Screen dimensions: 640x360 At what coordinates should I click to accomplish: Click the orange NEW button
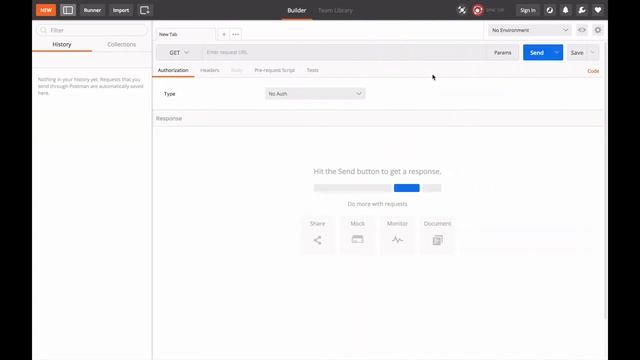46,10
